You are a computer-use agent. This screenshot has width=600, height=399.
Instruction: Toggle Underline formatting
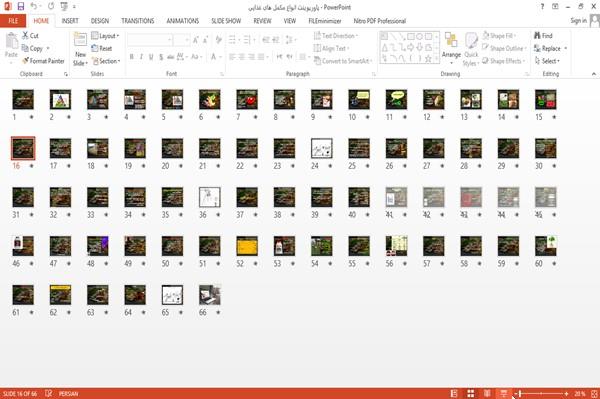click(151, 57)
